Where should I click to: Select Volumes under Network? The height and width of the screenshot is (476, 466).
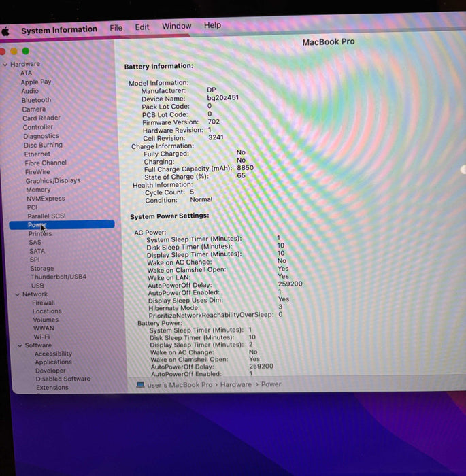click(x=46, y=320)
